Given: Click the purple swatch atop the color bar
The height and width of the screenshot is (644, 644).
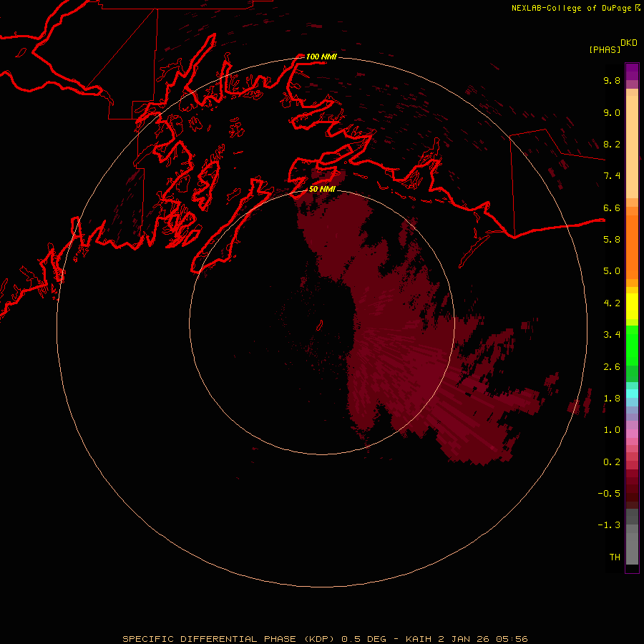Looking at the screenshot, I should pos(632,72).
